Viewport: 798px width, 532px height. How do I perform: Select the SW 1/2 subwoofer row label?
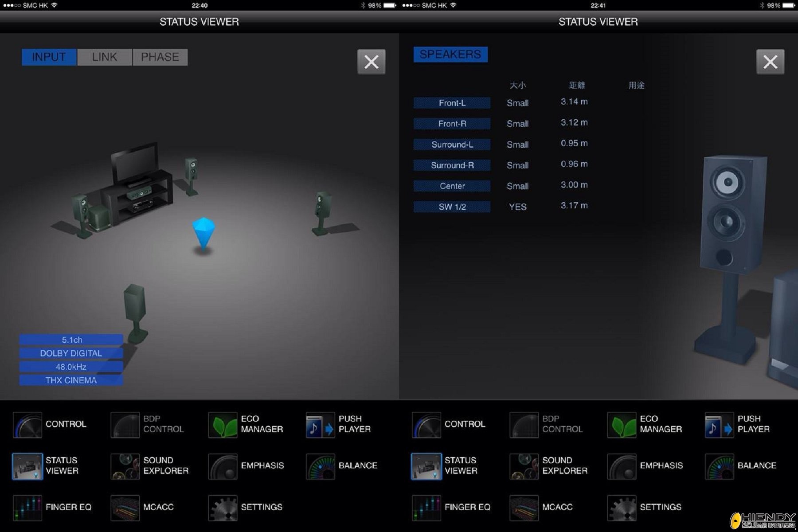[x=452, y=207]
